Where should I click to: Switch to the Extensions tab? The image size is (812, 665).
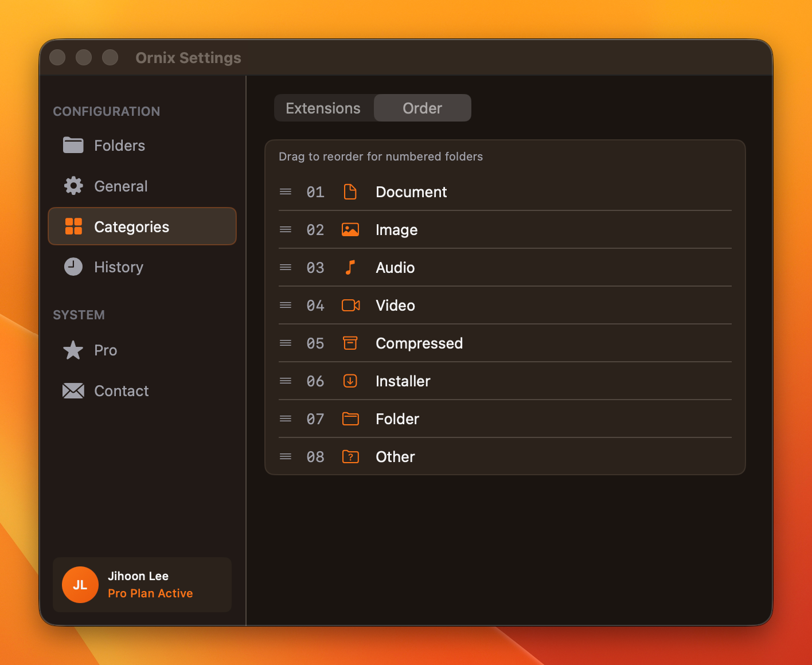click(323, 108)
